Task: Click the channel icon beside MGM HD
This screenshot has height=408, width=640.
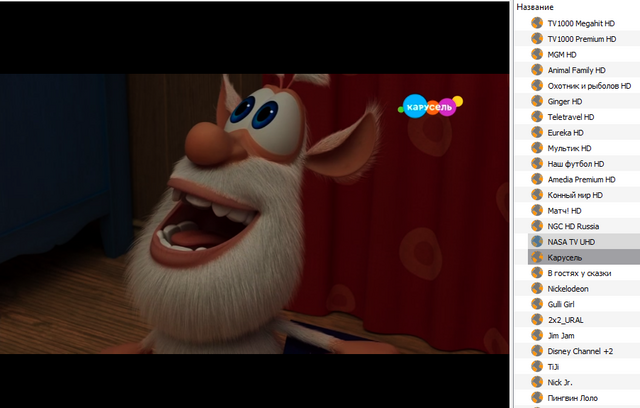Action: [x=537, y=54]
